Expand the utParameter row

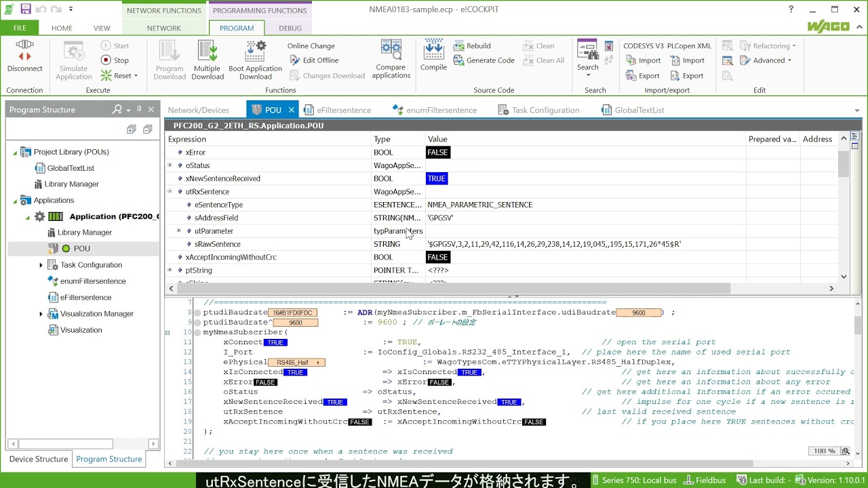click(x=179, y=231)
